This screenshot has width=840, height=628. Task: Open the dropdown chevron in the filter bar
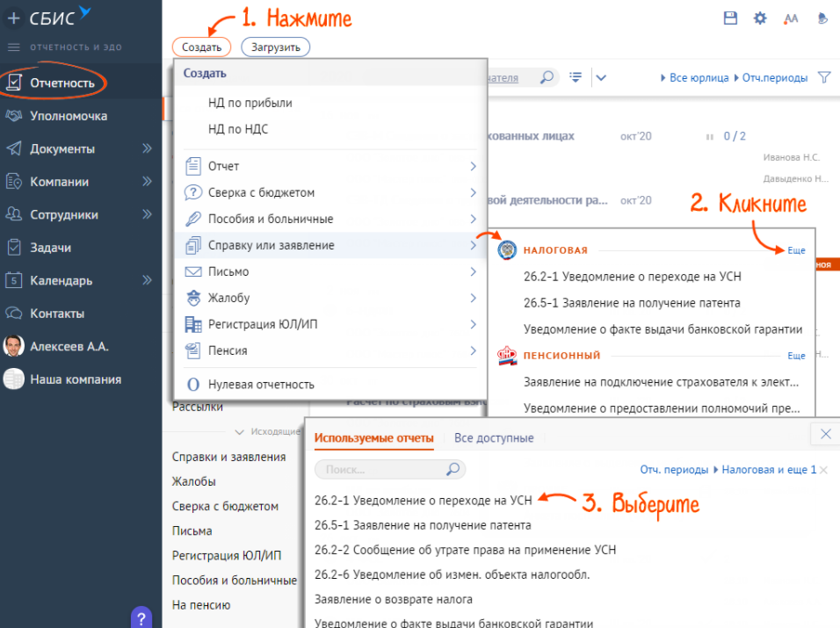601,77
